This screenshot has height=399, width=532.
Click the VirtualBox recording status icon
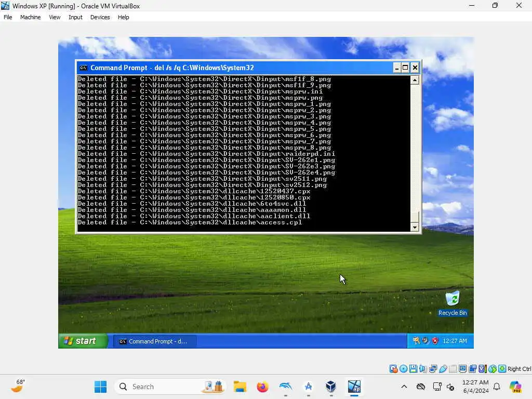point(472,369)
